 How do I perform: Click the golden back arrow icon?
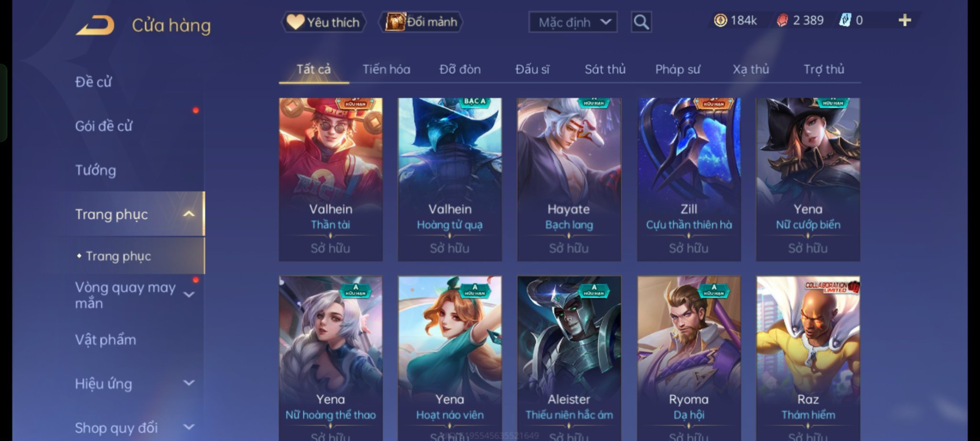click(x=95, y=25)
